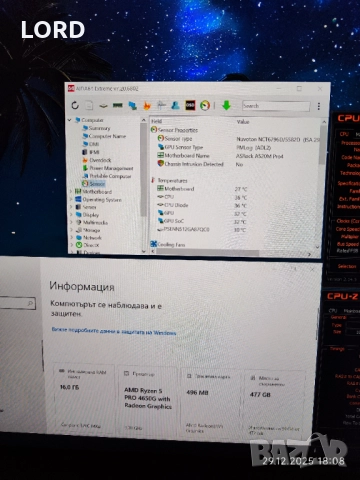Click the memory module icon in AIDA64 toolbar

click(117, 106)
